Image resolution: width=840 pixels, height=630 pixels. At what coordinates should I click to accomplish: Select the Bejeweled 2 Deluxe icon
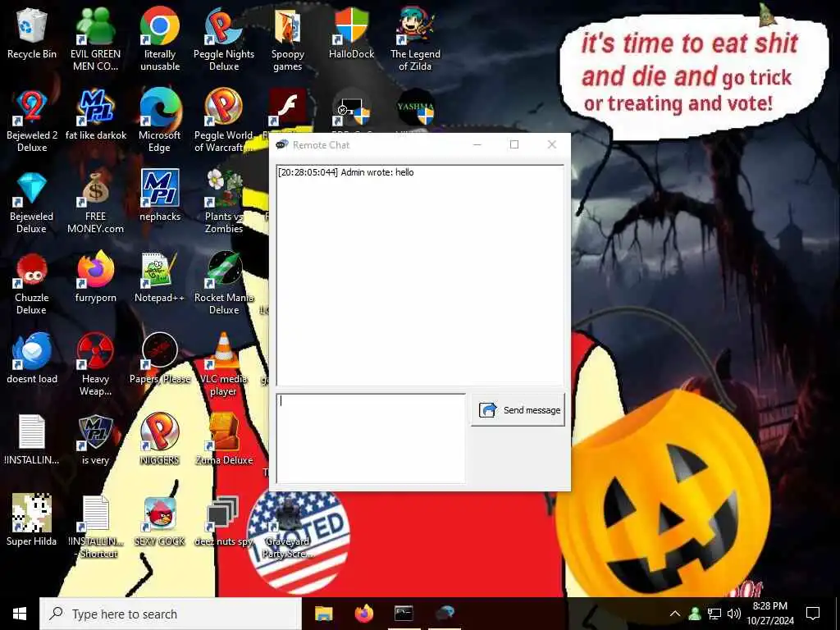coord(32,121)
